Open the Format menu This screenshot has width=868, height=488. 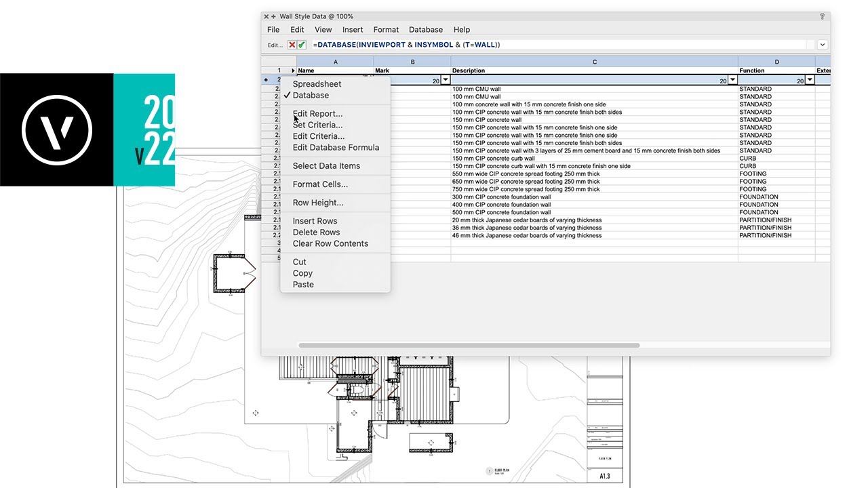[386, 30]
